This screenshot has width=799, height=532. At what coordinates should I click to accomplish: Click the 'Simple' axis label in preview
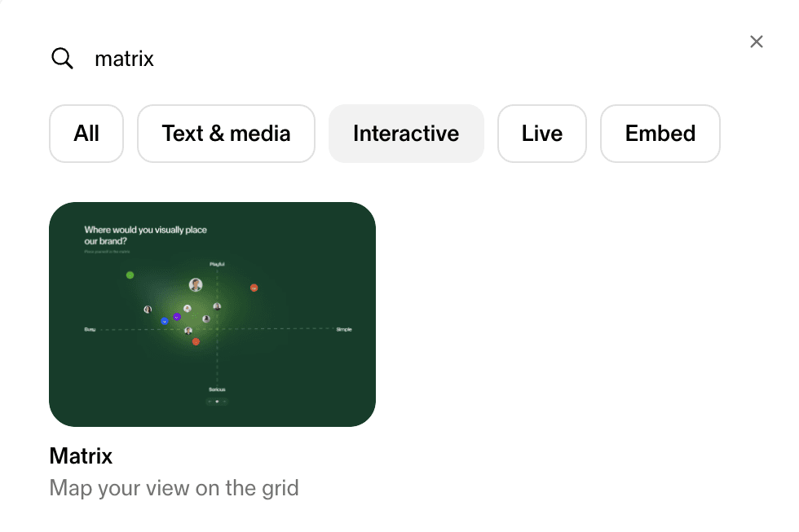point(344,329)
